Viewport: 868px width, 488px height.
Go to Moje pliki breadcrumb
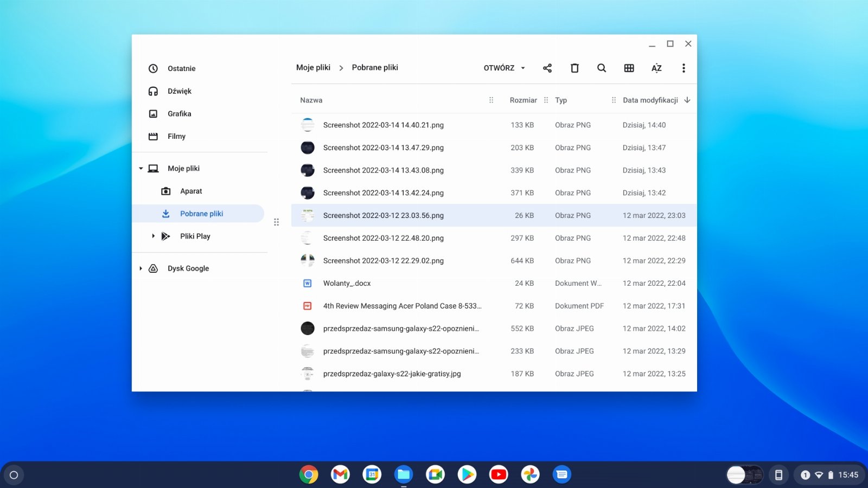tap(313, 67)
